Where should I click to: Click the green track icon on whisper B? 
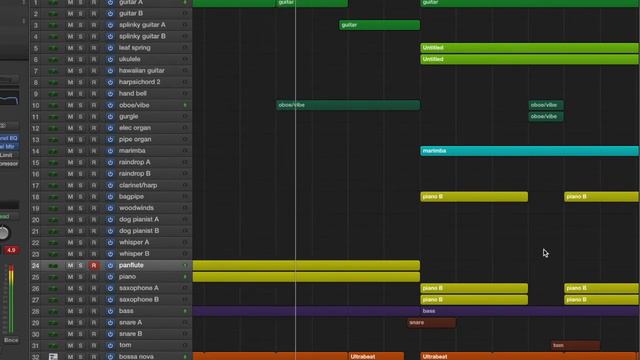(x=53, y=254)
